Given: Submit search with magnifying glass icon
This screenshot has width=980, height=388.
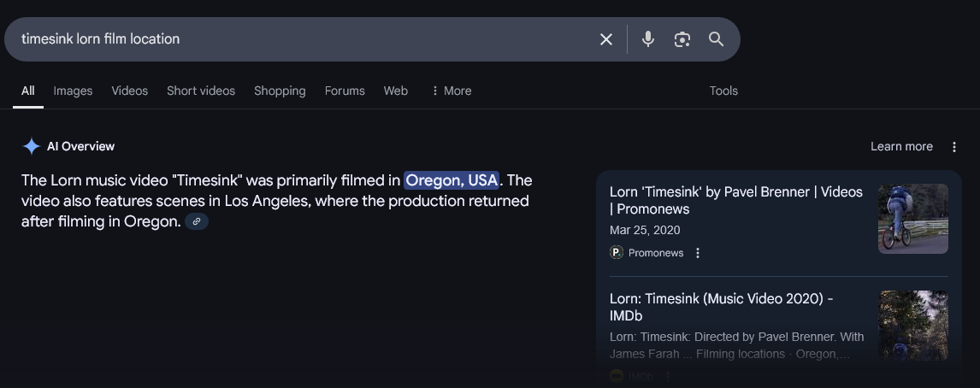Looking at the screenshot, I should tap(716, 39).
